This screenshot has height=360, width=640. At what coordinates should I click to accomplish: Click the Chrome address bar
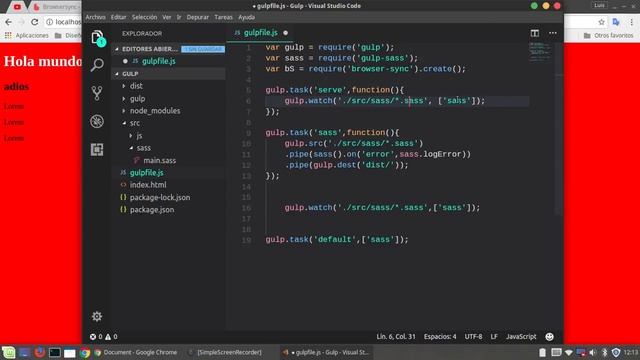pyautogui.click(x=63, y=22)
